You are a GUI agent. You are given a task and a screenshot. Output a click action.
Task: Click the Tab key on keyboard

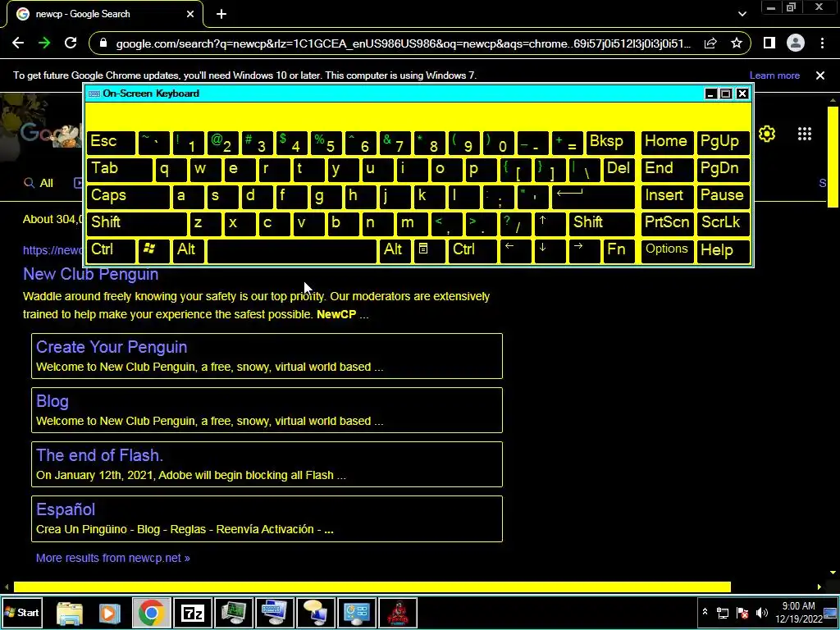click(x=120, y=169)
